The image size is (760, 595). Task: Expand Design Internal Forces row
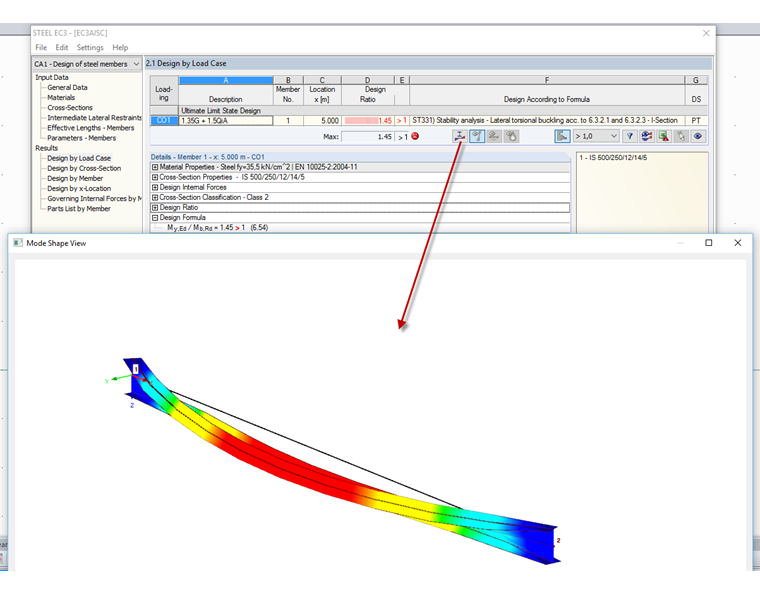pos(155,187)
